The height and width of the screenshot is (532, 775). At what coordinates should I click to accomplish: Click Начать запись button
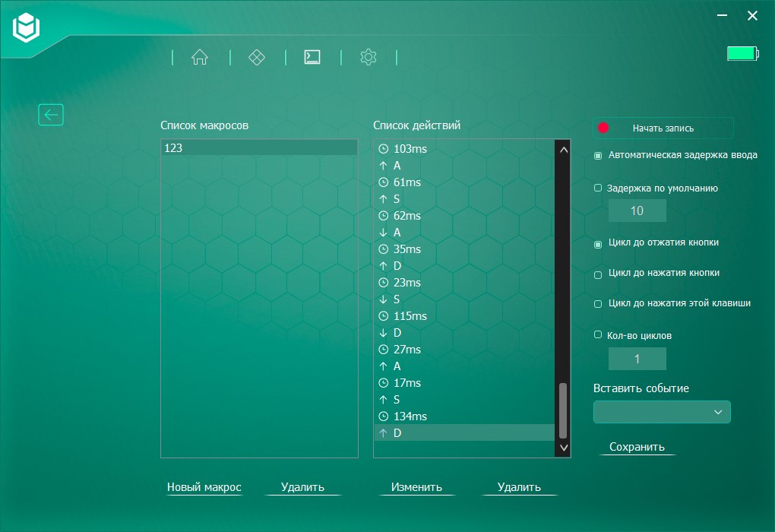(x=663, y=128)
